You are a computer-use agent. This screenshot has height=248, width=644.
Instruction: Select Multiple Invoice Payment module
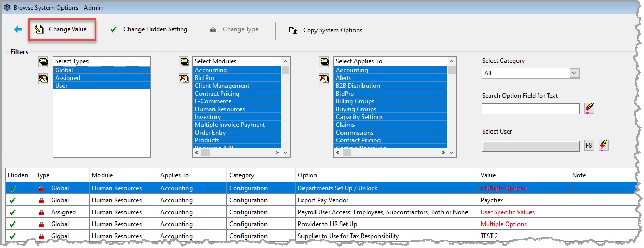[x=237, y=125]
